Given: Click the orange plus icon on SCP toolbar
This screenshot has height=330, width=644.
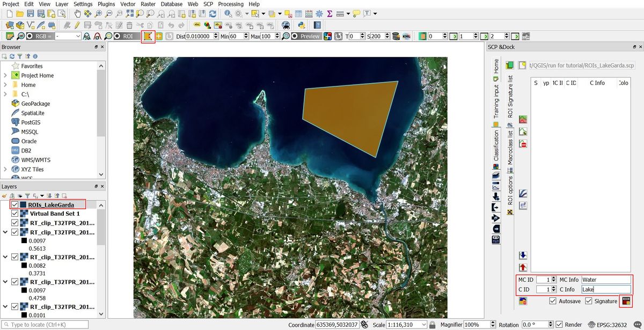Looking at the screenshot, I should 158,36.
